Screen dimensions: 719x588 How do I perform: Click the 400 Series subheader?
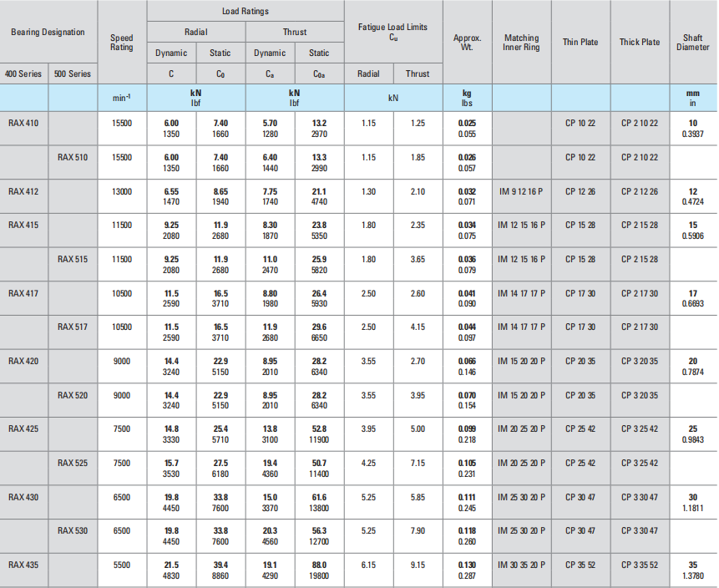[x=24, y=73]
